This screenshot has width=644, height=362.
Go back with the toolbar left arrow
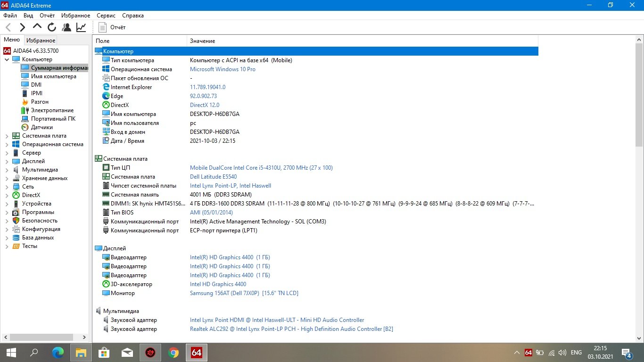pyautogui.click(x=8, y=27)
